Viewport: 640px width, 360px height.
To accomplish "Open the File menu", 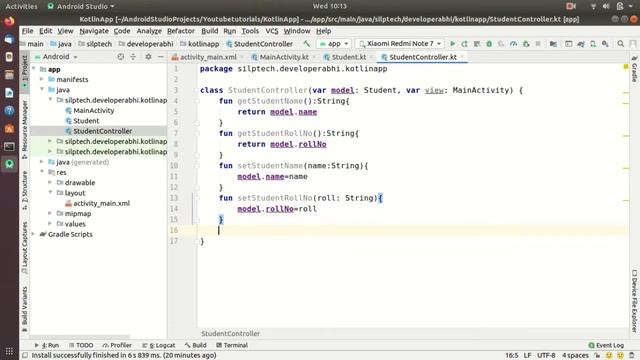I will (27, 31).
